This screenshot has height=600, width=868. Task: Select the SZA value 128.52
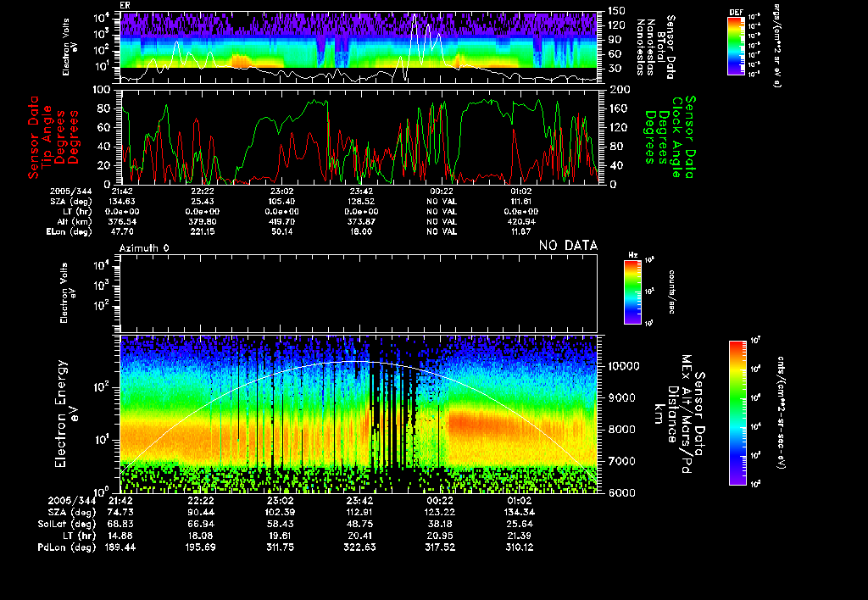click(x=361, y=202)
